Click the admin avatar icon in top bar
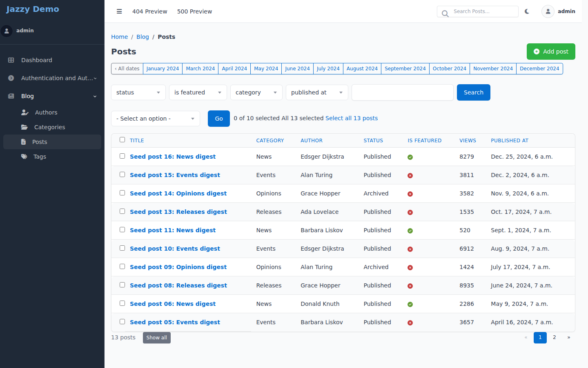 click(548, 11)
